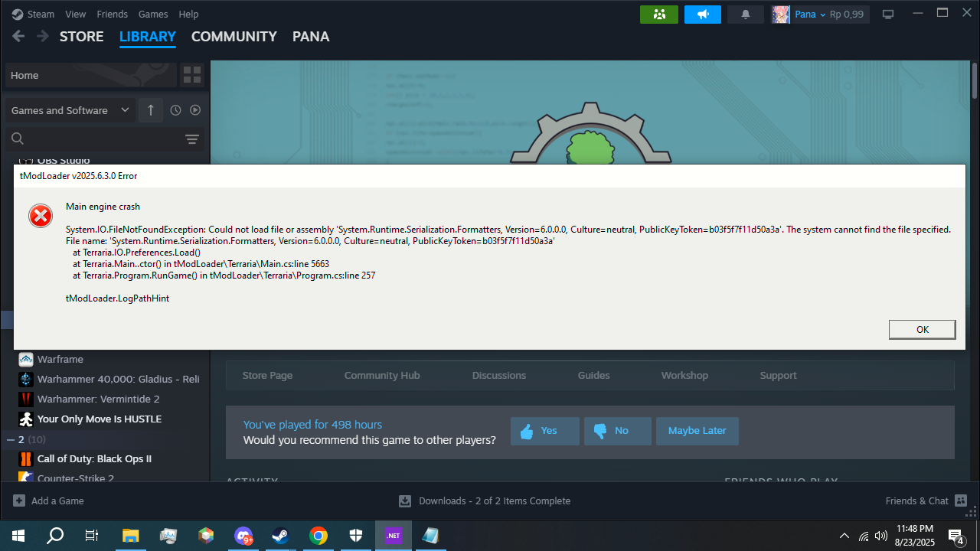Open the Community Hub link
Image resolution: width=980 pixels, height=551 pixels.
coord(382,375)
